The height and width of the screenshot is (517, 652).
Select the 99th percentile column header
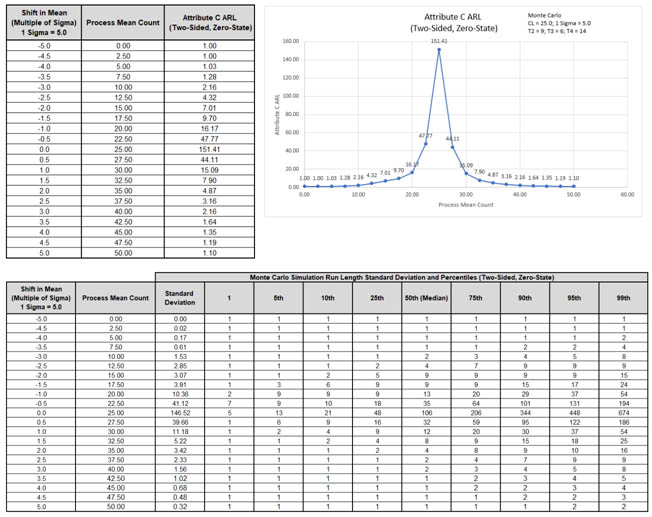[623, 297]
